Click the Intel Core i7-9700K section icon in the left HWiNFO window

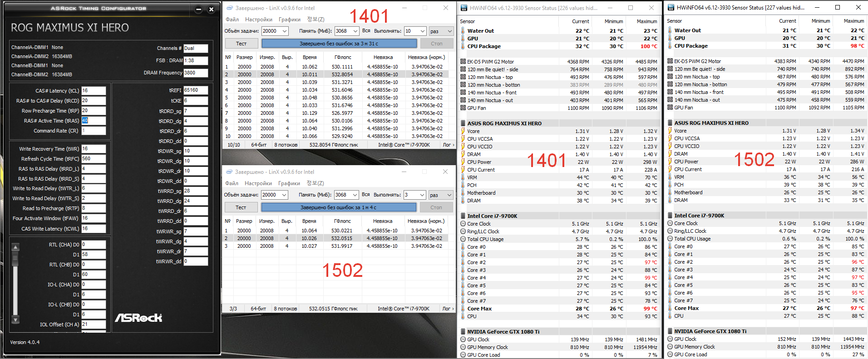point(463,216)
